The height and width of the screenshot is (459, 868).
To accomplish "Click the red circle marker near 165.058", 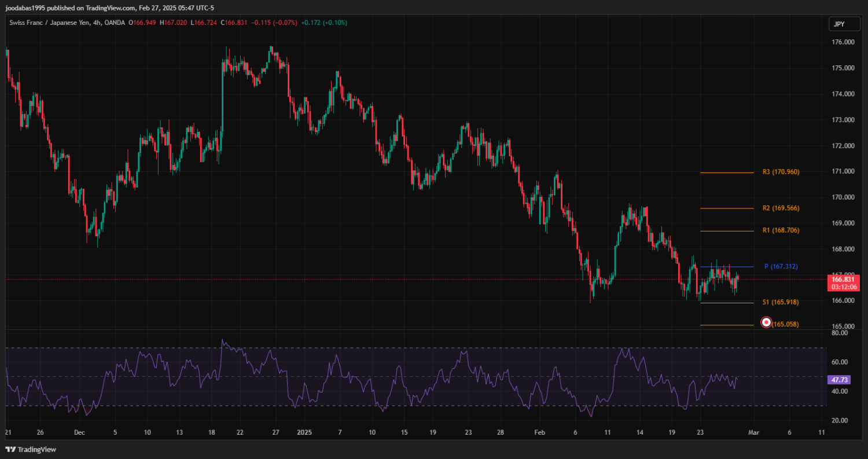I will pyautogui.click(x=766, y=322).
